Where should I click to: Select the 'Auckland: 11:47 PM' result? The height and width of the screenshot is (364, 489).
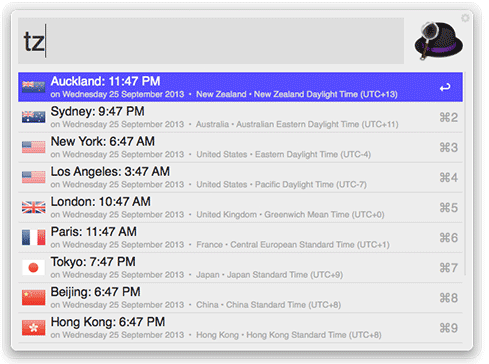point(240,87)
